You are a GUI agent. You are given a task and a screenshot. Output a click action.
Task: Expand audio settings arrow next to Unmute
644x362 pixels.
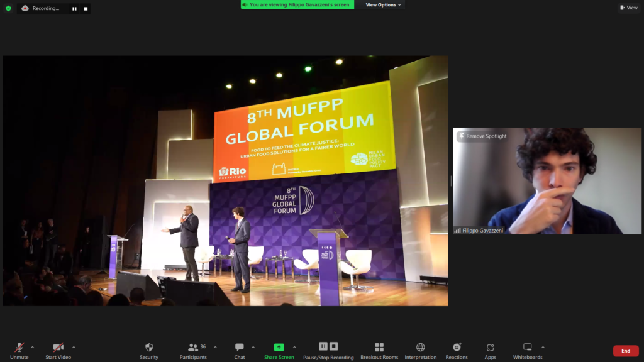click(x=33, y=347)
